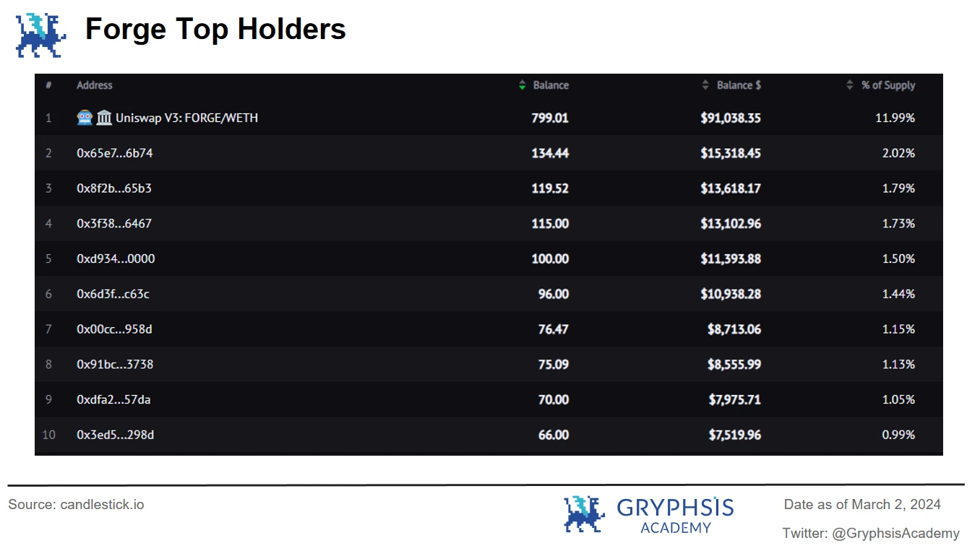Open address 0x8f2b...65b3
This screenshot has height=551, width=980.
tap(114, 188)
